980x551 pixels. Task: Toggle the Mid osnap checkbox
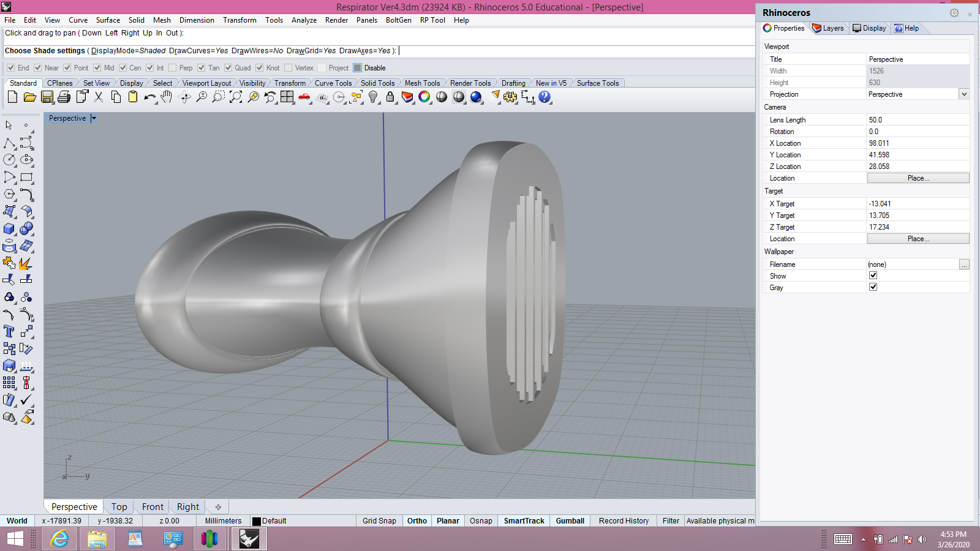click(97, 68)
